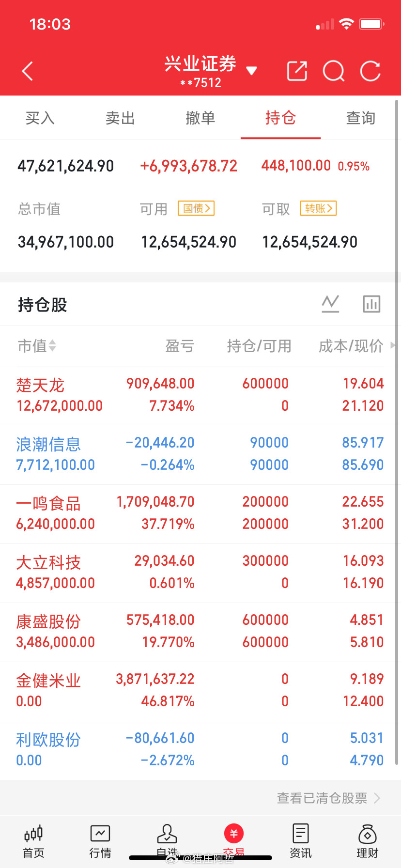Open the bar chart icon beside 持仓股
This screenshot has width=401, height=868.
tap(372, 304)
